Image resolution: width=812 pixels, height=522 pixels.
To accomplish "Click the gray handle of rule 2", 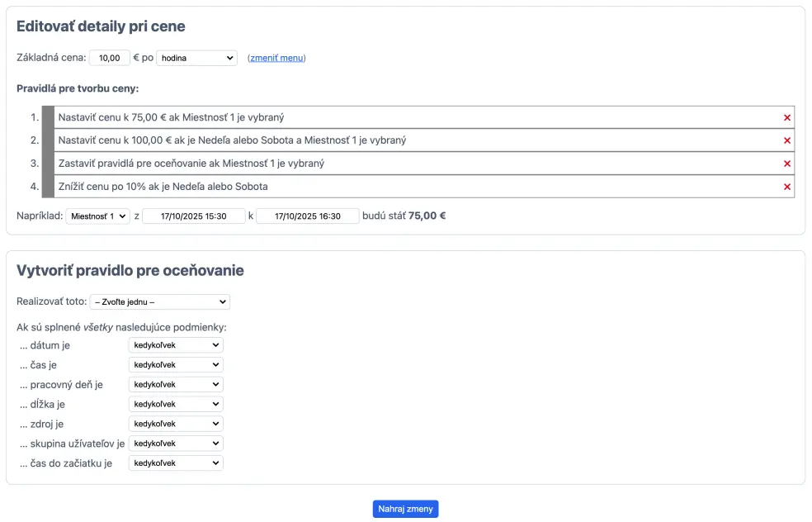I will point(48,140).
